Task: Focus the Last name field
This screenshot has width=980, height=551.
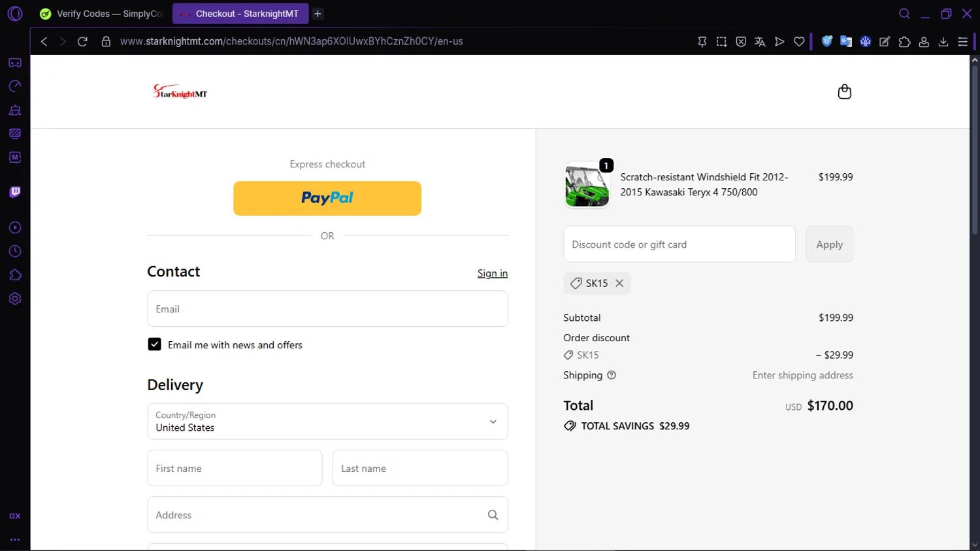Action: coord(420,468)
